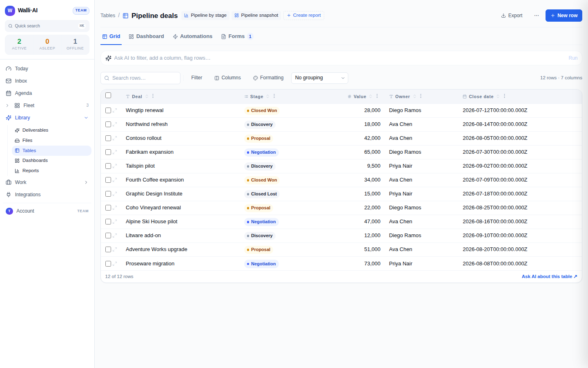Select the Contoso rollout row checkbox

point(108,138)
